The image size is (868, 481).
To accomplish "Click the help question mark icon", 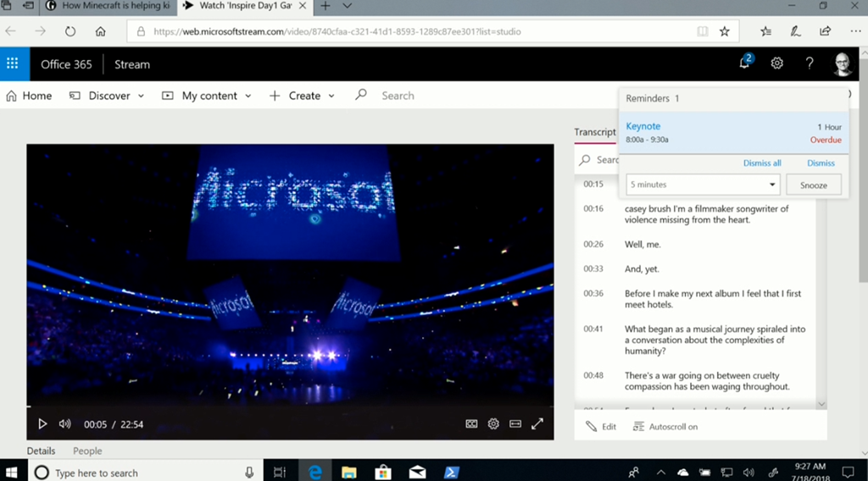I will coord(810,64).
